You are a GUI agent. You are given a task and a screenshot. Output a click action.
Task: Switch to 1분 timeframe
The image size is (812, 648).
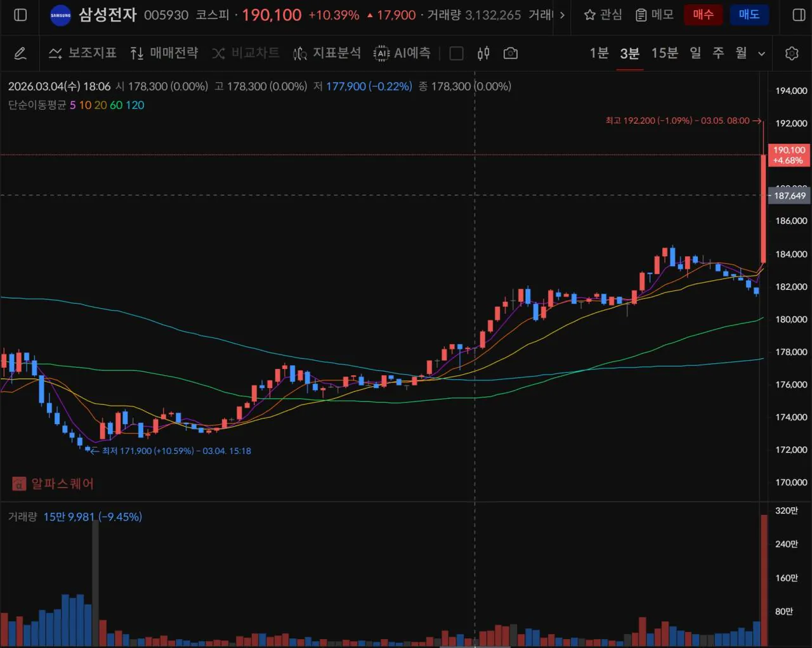pos(598,53)
